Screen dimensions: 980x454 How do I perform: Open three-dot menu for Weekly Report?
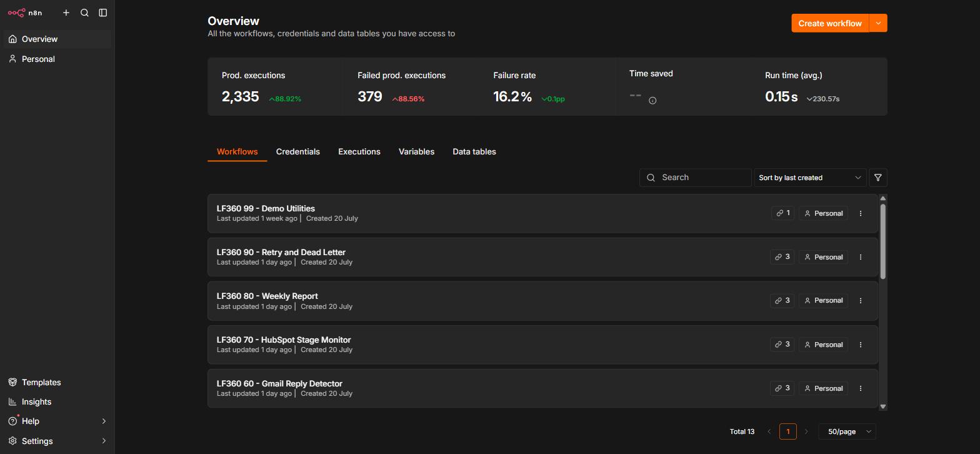pos(861,301)
